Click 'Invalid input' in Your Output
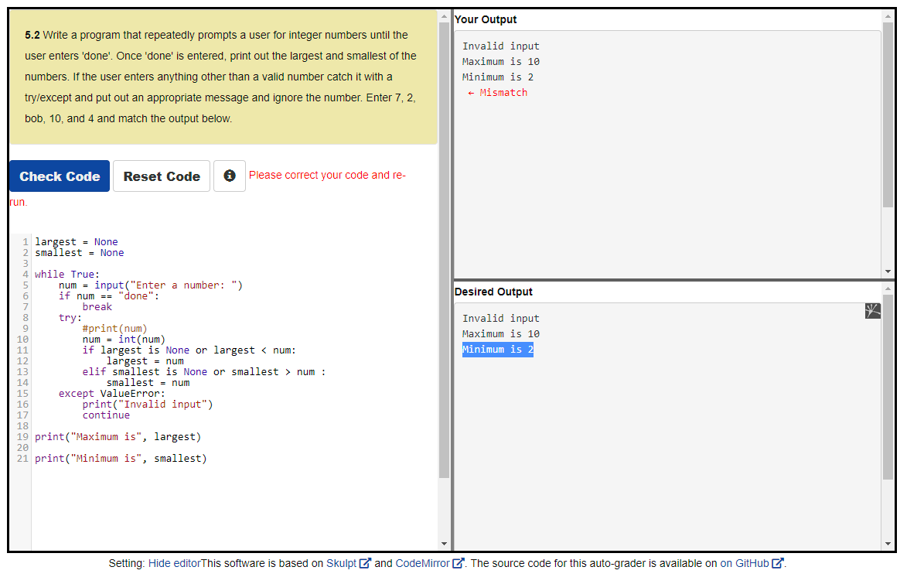Screen dimensions: 924x584 (x=501, y=46)
